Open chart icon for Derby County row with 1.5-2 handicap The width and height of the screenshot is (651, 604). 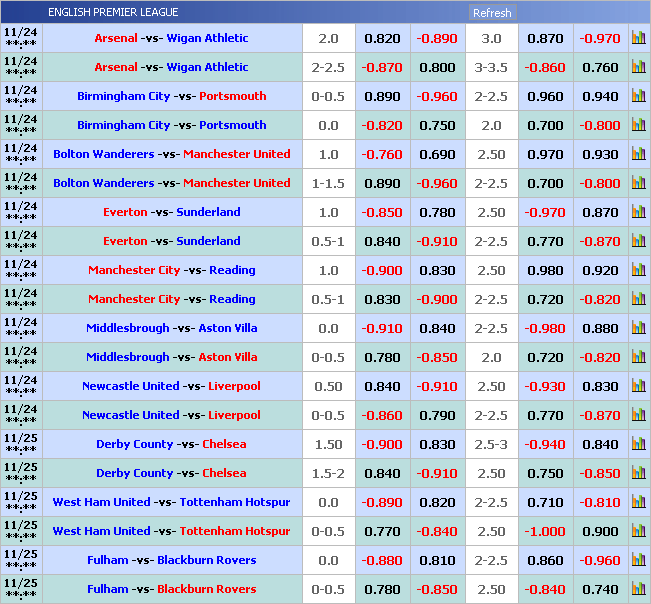click(638, 473)
